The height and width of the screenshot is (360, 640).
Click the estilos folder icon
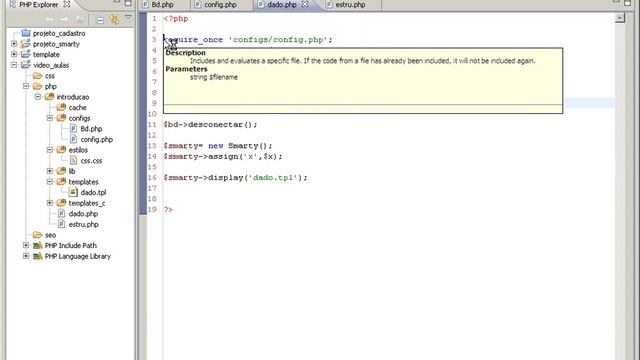click(x=61, y=150)
